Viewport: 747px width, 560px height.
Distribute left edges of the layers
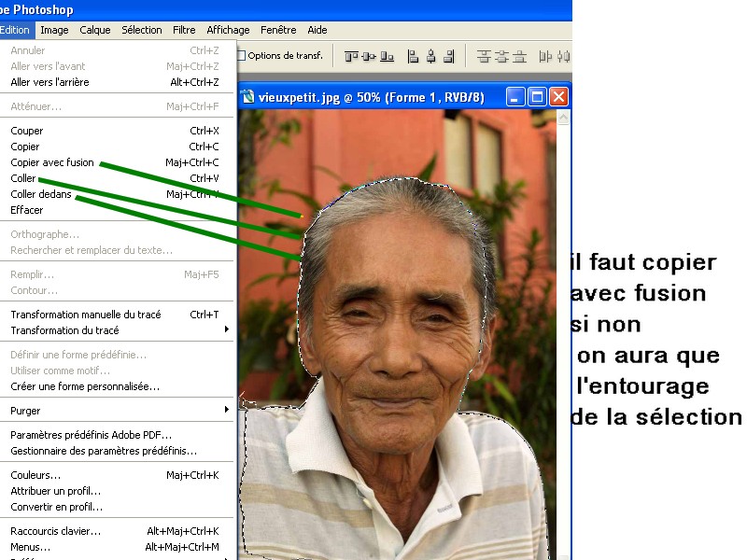coord(545,57)
